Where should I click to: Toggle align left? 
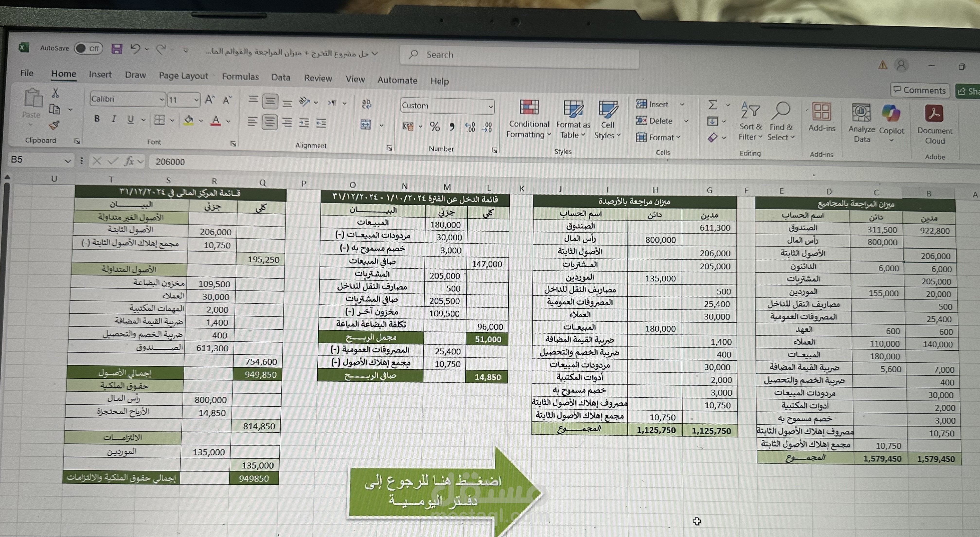pyautogui.click(x=252, y=122)
